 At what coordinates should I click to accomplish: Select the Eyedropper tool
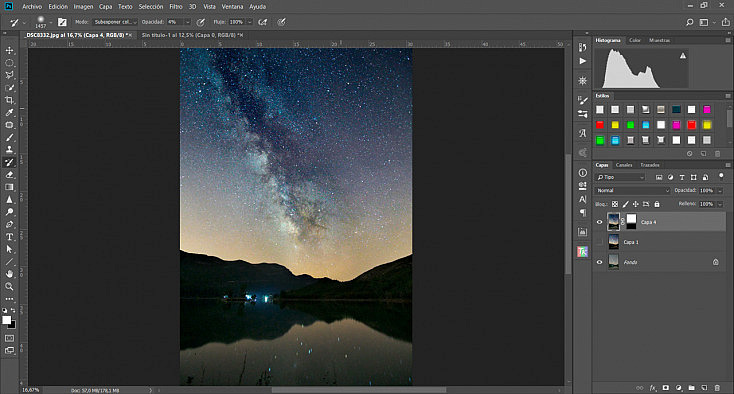9,112
